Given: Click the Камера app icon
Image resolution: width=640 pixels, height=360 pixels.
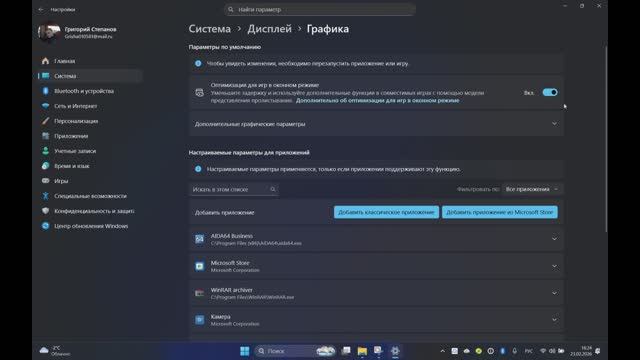Looking at the screenshot, I should tap(200, 320).
